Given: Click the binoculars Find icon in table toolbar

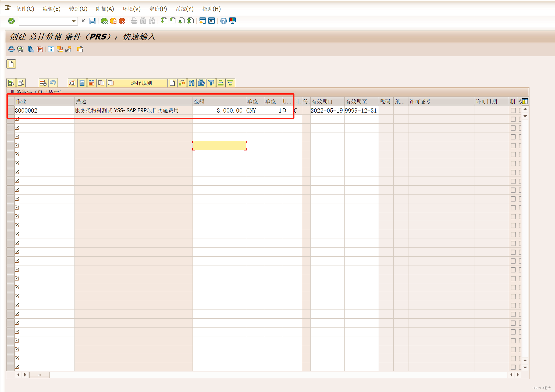Looking at the screenshot, I should click(x=191, y=83).
